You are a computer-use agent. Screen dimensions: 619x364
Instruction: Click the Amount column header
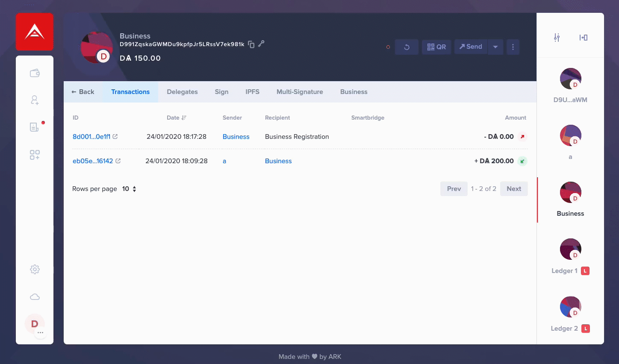click(516, 118)
